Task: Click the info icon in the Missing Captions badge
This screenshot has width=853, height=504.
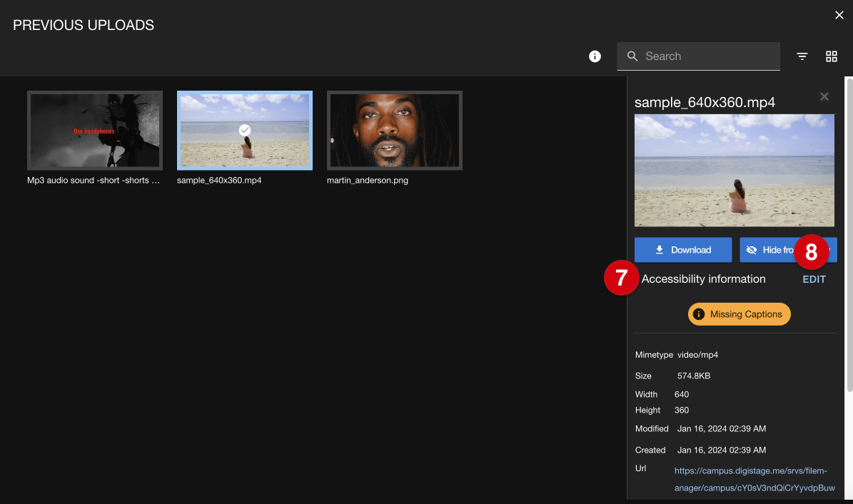Action: point(699,314)
